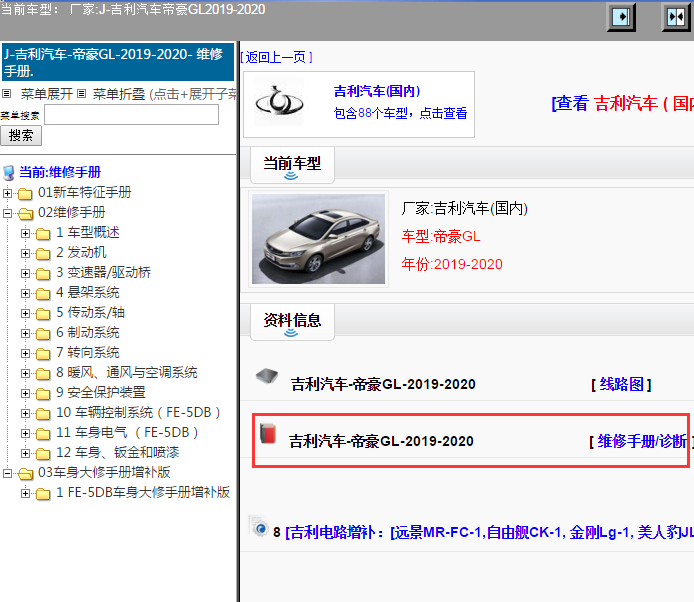Select 当前:维修手册 root label
This screenshot has width=694, height=602.
(x=60, y=172)
